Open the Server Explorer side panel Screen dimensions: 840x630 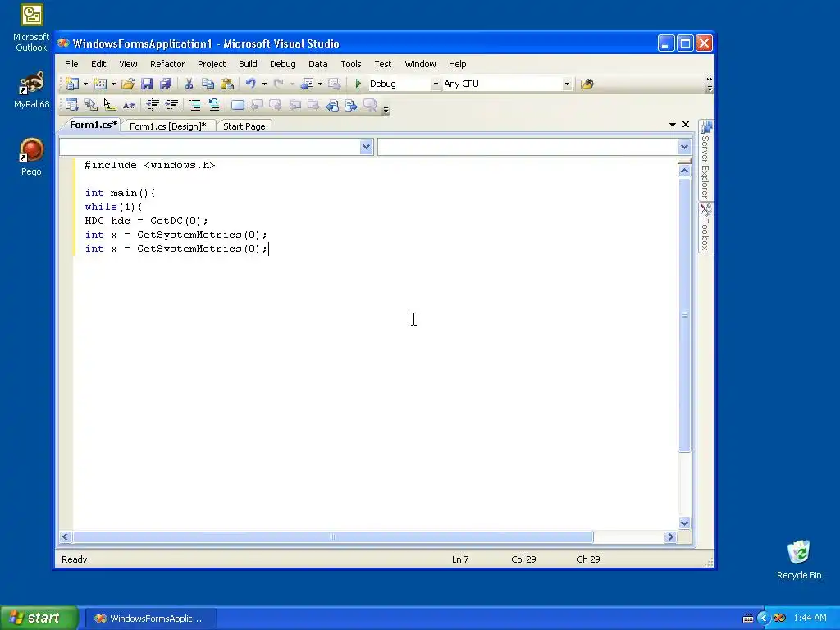click(705, 160)
